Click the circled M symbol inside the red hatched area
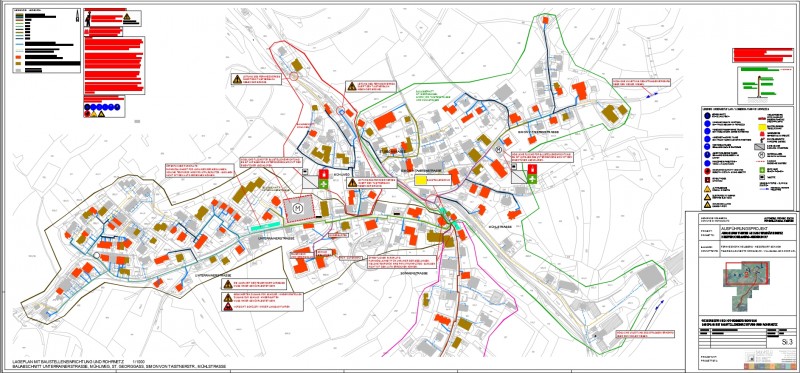 click(x=298, y=208)
